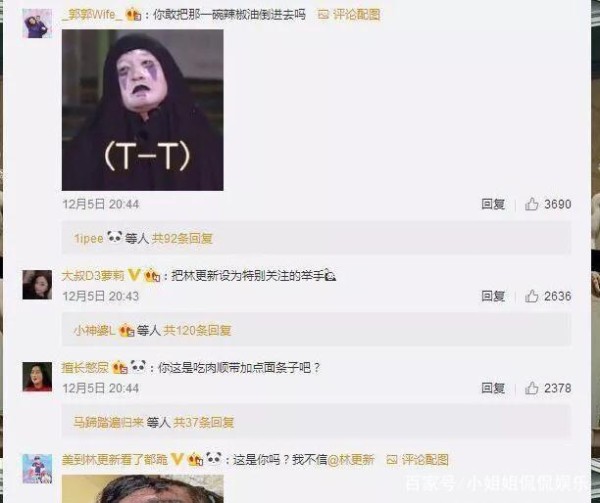Open the avatar of 大叔D3萝莉

pyautogui.click(x=37, y=285)
